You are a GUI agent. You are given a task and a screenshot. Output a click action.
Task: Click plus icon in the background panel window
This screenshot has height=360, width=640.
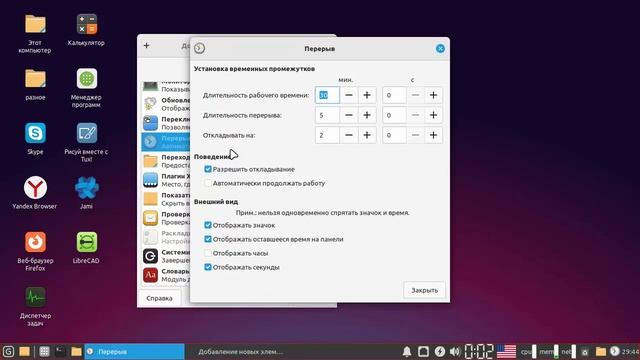coord(147,45)
